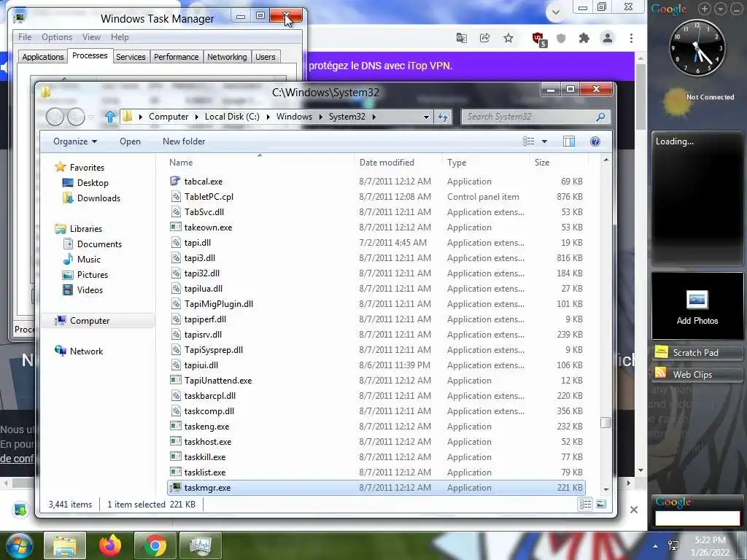Screen dimensions: 747x560
Task: Click Chrome translate page icon
Action: pyautogui.click(x=461, y=38)
